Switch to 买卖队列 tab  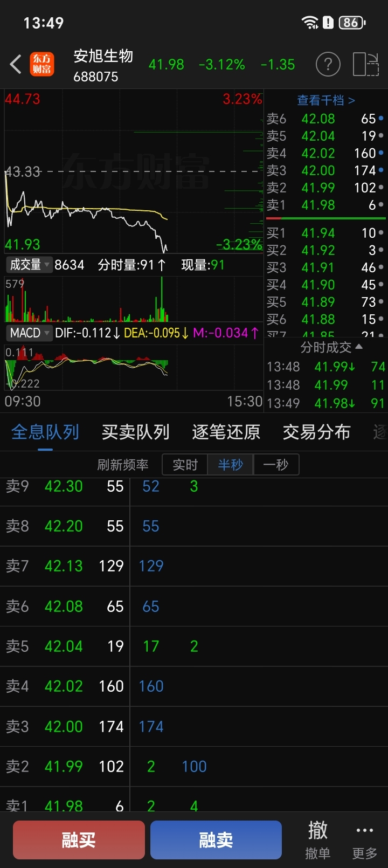(x=136, y=432)
